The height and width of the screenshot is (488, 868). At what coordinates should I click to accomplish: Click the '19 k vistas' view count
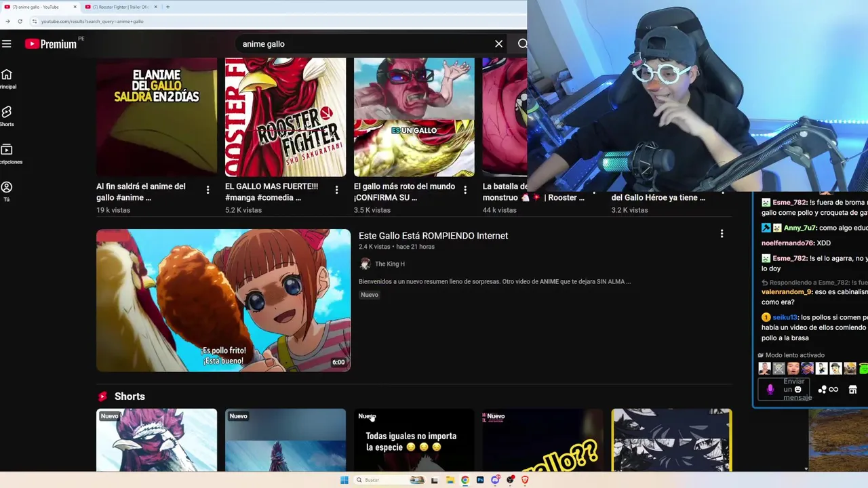113,210
